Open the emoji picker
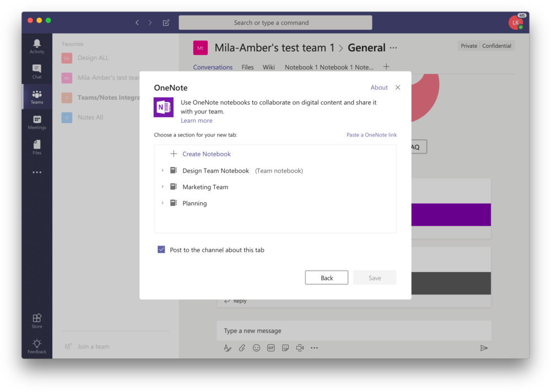 (x=257, y=348)
